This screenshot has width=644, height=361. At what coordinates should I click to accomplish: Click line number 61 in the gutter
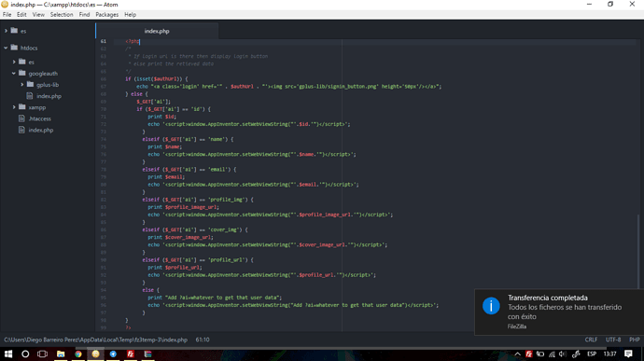[103, 41]
